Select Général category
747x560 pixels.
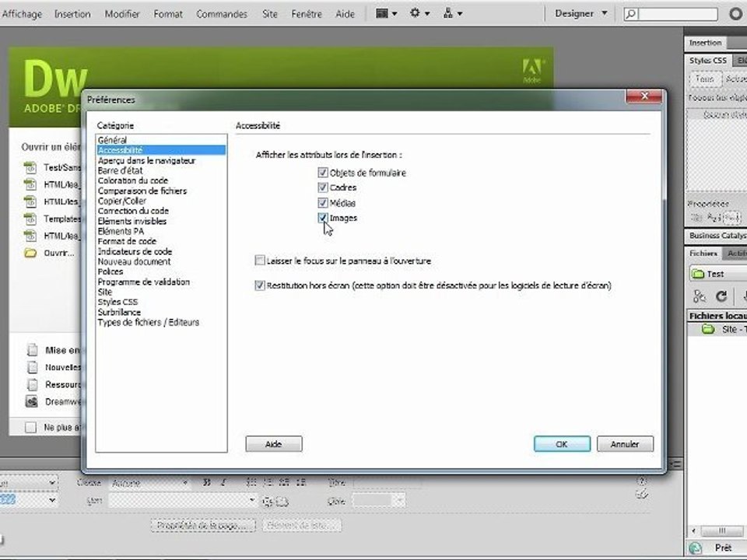[x=160, y=140]
